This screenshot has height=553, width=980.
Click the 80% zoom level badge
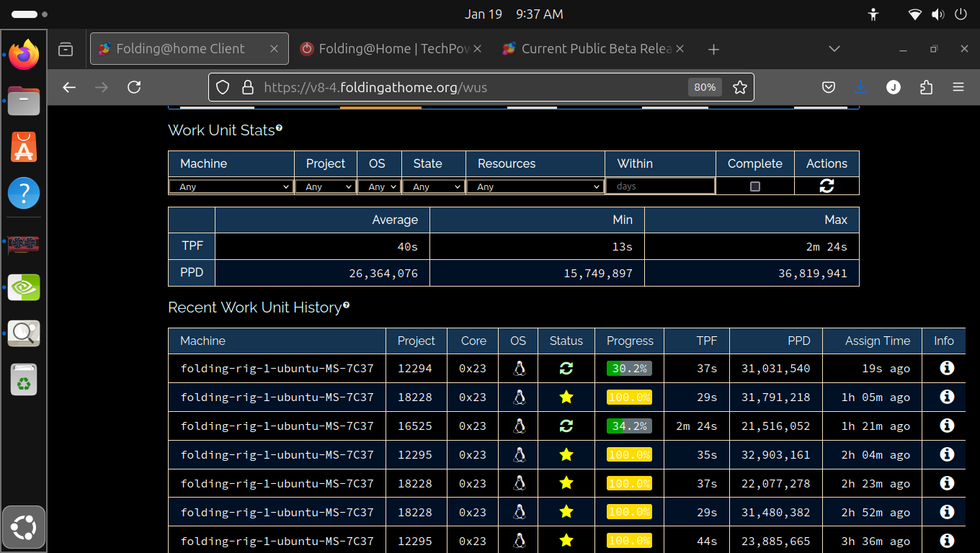point(705,87)
